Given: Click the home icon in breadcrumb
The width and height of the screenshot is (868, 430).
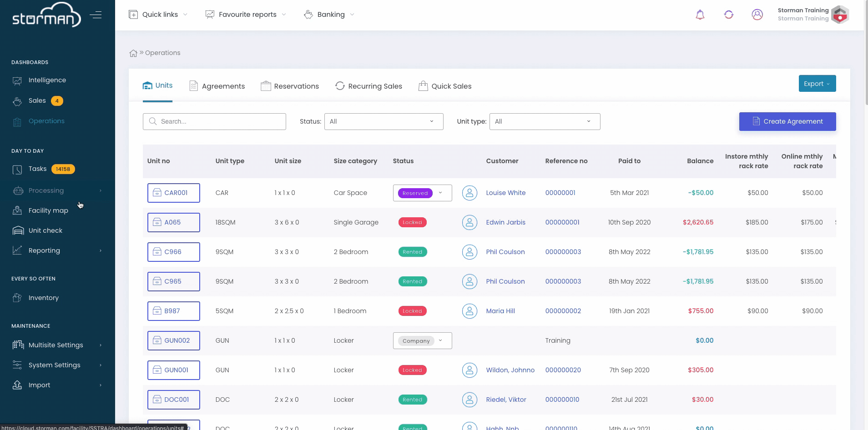Looking at the screenshot, I should coord(133,53).
